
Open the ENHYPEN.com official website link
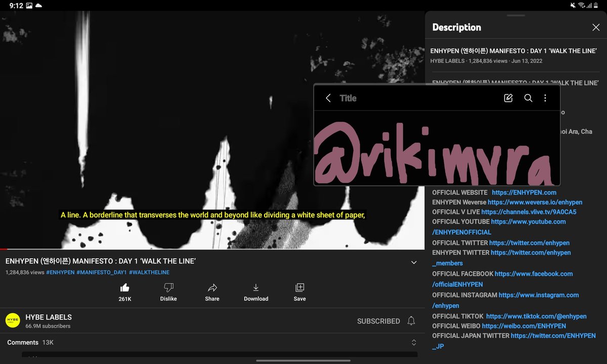click(524, 192)
